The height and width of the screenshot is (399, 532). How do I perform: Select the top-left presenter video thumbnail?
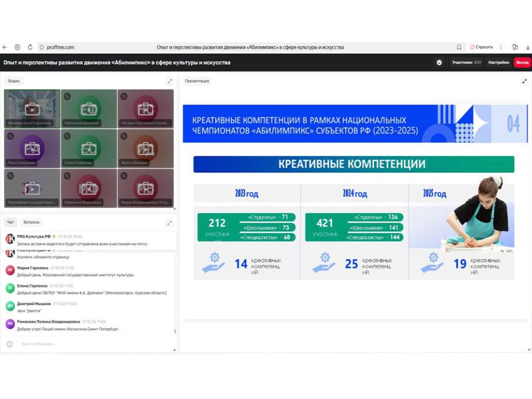point(32,108)
